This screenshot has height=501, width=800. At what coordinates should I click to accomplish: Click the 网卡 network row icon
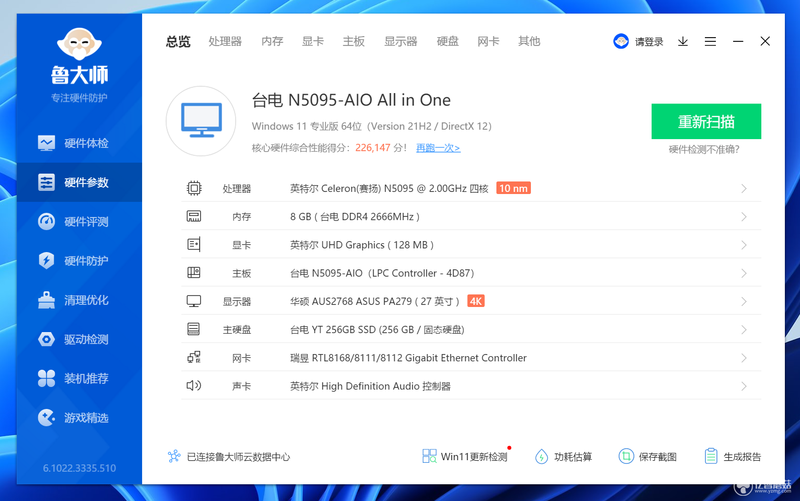[x=194, y=357]
